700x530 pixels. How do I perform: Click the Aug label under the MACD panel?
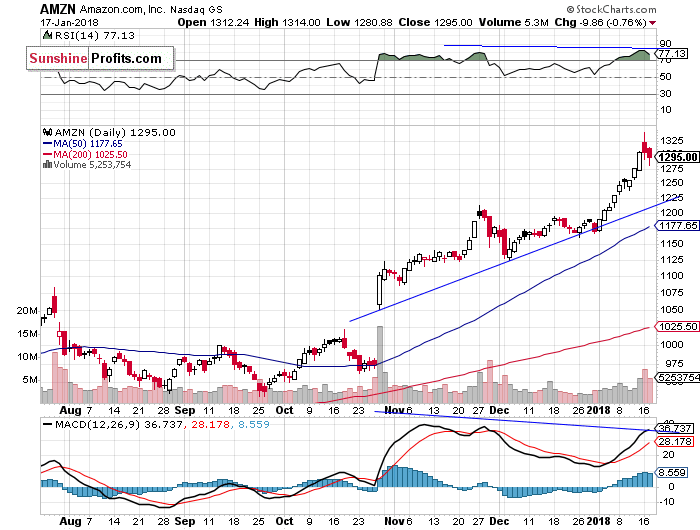coord(71,521)
